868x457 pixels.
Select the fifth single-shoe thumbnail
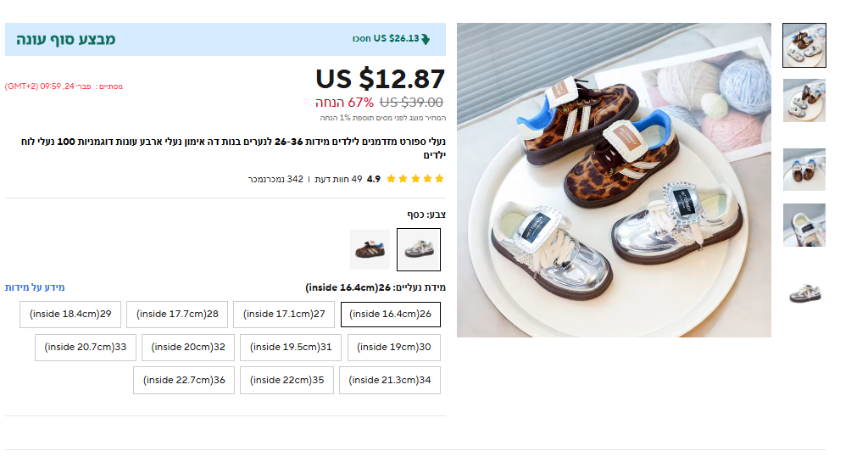(804, 293)
